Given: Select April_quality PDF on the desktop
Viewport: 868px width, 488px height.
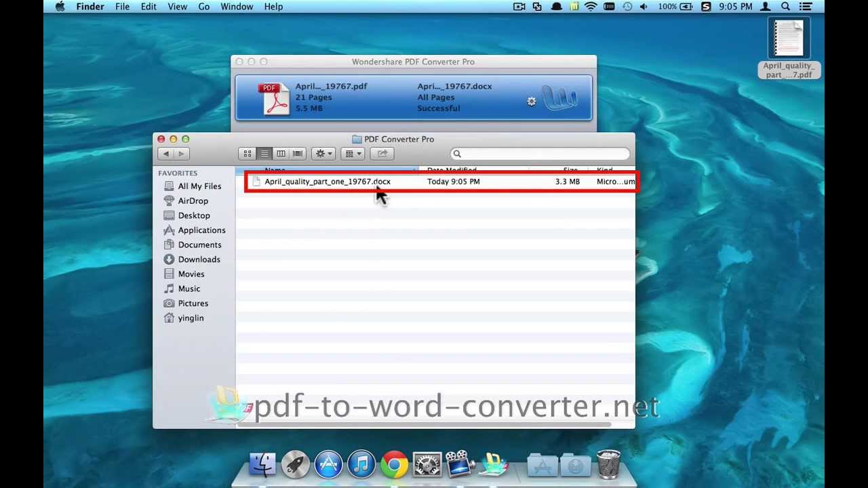Looking at the screenshot, I should click(789, 49).
